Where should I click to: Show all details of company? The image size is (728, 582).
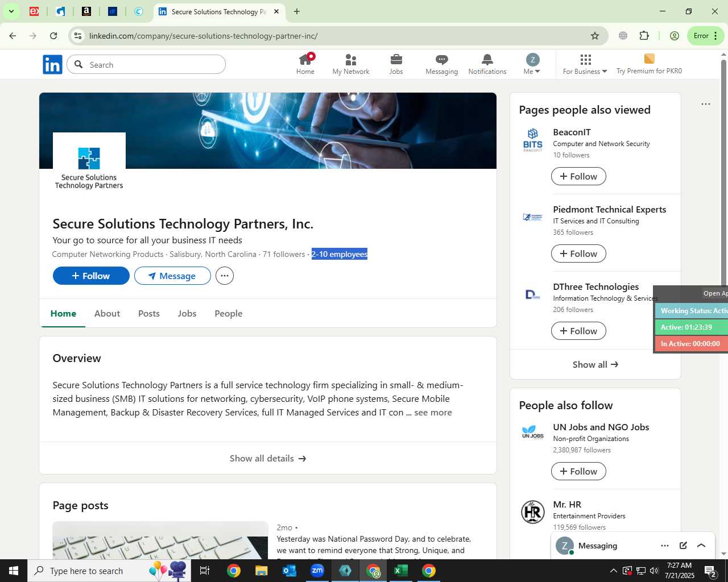tap(268, 458)
